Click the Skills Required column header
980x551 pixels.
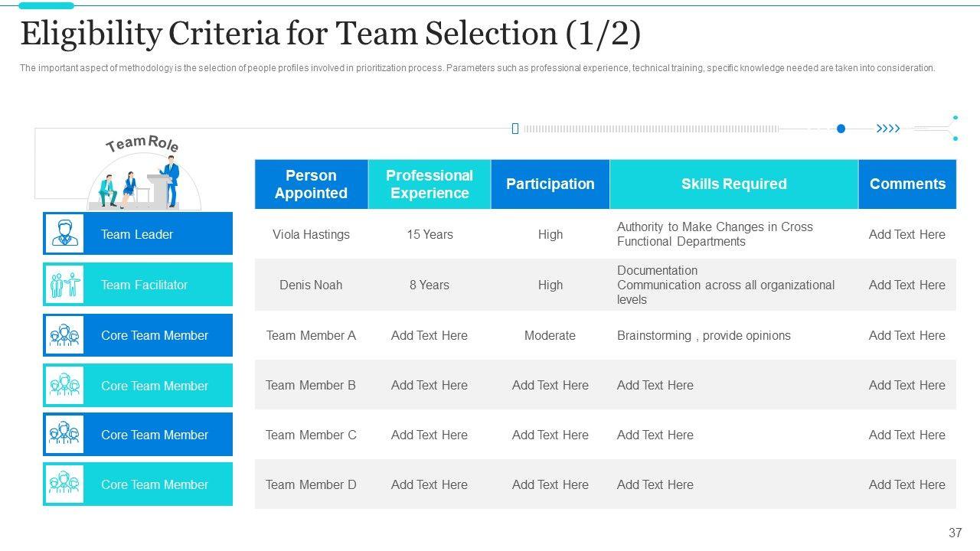coord(733,184)
